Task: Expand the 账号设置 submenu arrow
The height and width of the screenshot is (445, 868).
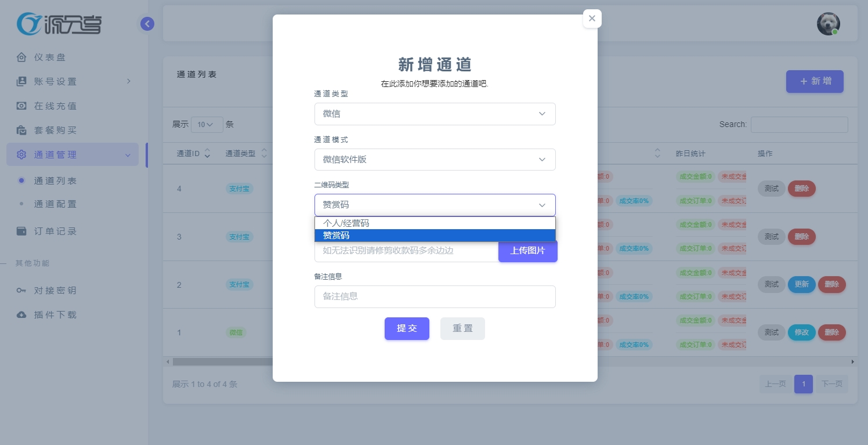Action: pyautogui.click(x=129, y=81)
